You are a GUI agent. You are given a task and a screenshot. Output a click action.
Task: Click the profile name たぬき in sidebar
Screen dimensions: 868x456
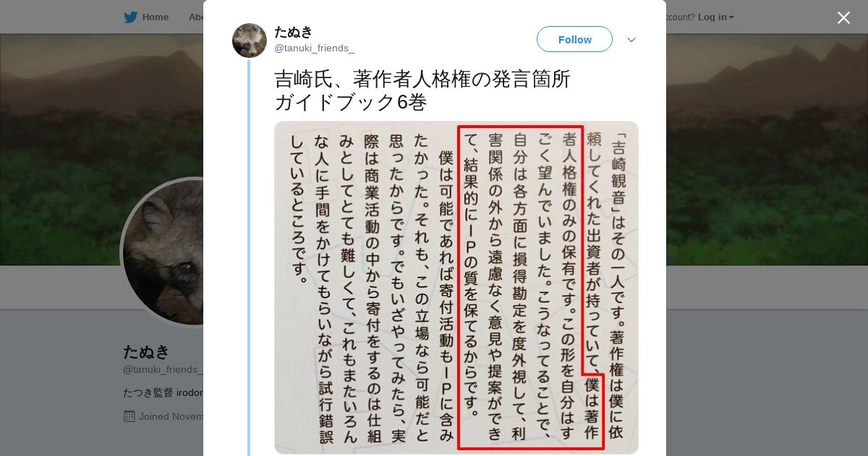pos(147,352)
